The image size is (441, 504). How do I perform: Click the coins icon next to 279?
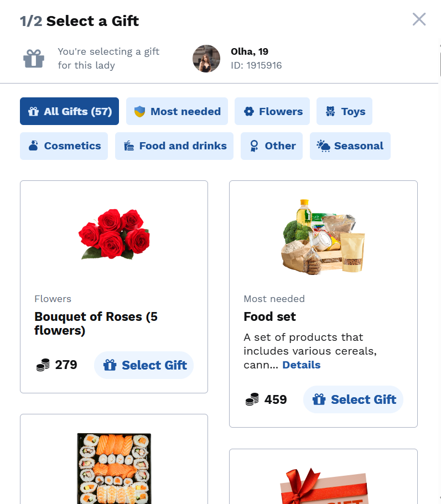tap(43, 365)
